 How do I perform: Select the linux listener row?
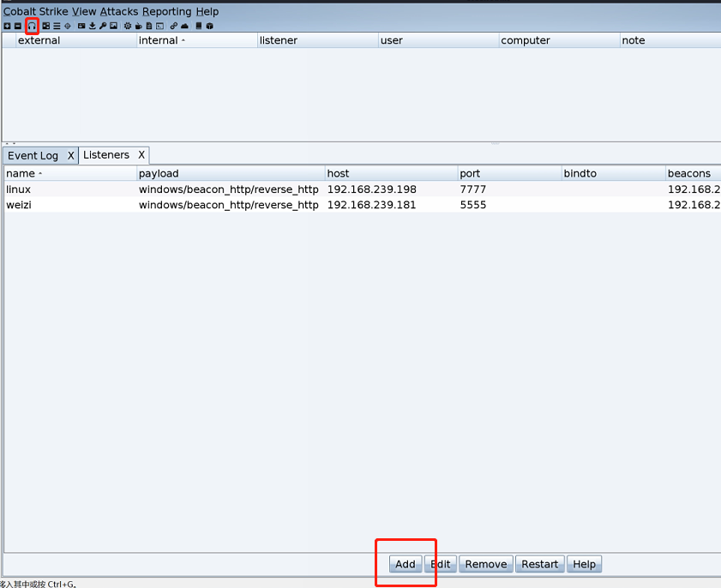click(x=363, y=189)
